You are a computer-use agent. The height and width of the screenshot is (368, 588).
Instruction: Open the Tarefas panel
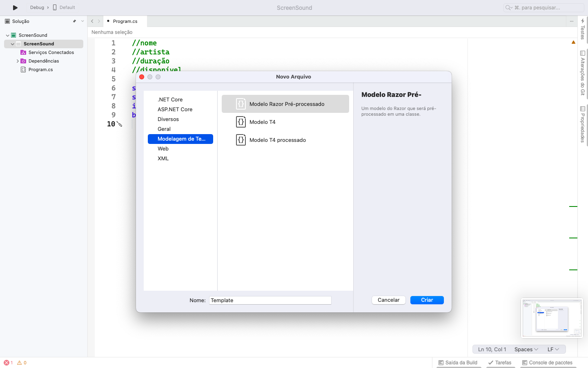(x=500, y=363)
